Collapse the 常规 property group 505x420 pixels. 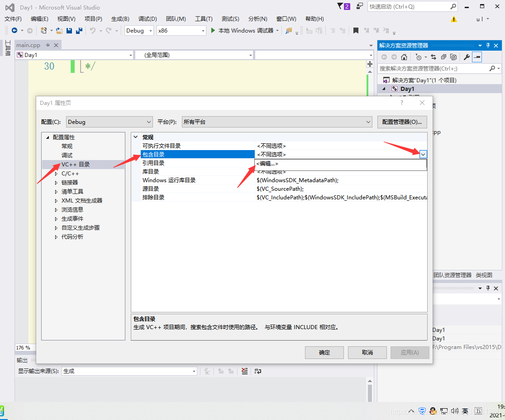(x=136, y=137)
